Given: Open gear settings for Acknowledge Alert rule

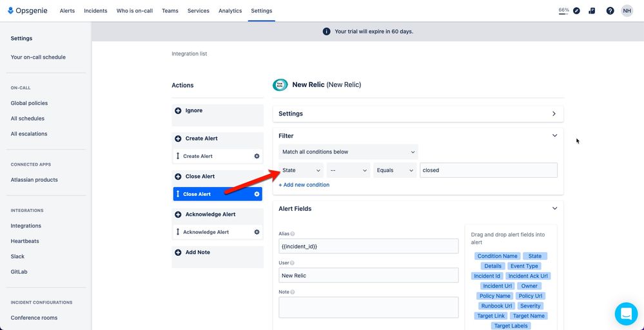Looking at the screenshot, I should coord(257,232).
